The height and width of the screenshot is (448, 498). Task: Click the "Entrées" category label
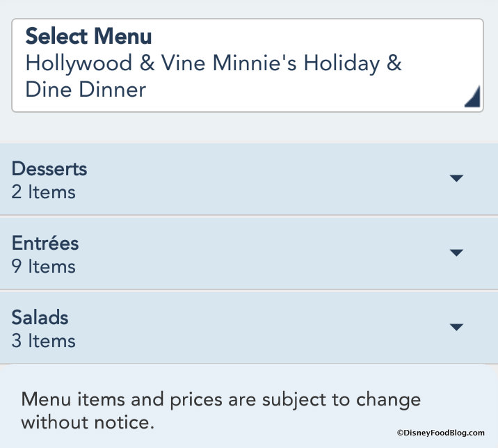click(x=45, y=243)
